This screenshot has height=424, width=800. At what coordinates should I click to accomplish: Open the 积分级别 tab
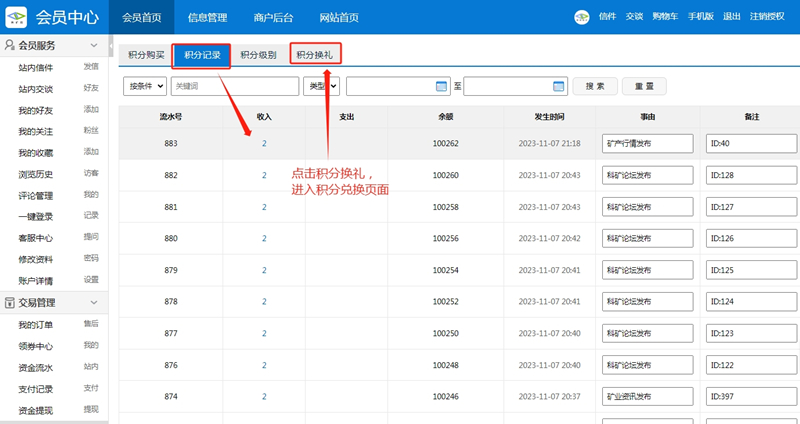pyautogui.click(x=258, y=55)
